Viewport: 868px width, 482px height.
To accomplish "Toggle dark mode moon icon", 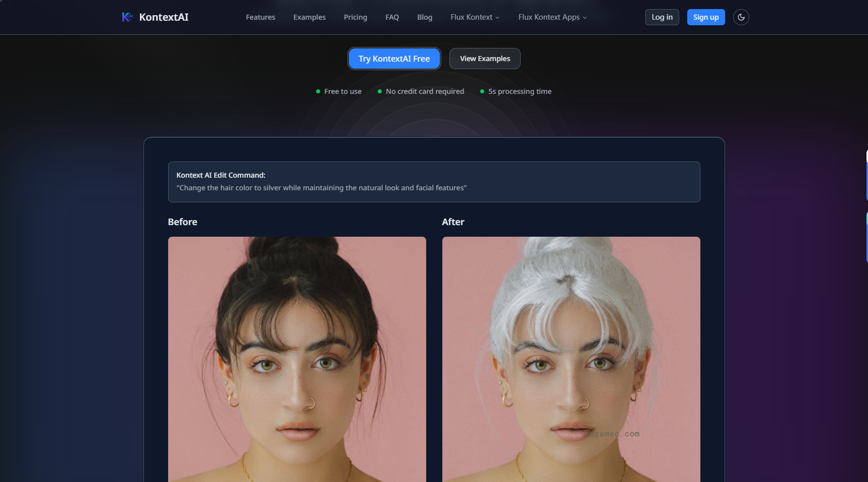I will pos(741,17).
